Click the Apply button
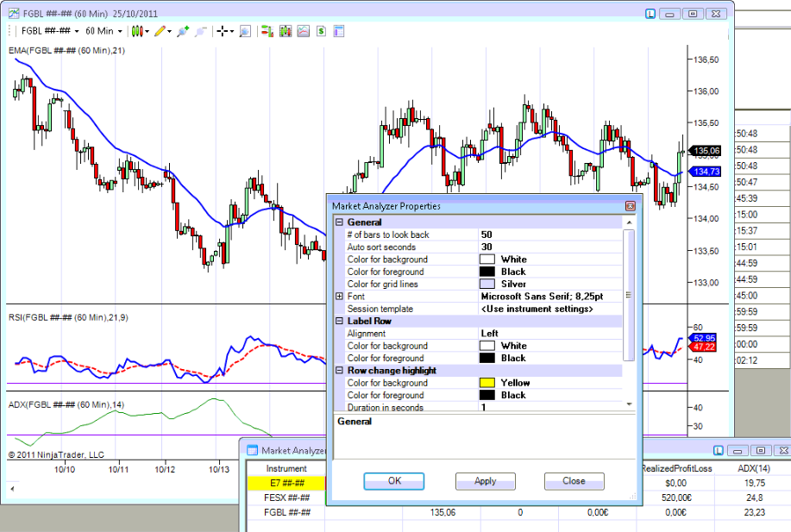 point(486,481)
